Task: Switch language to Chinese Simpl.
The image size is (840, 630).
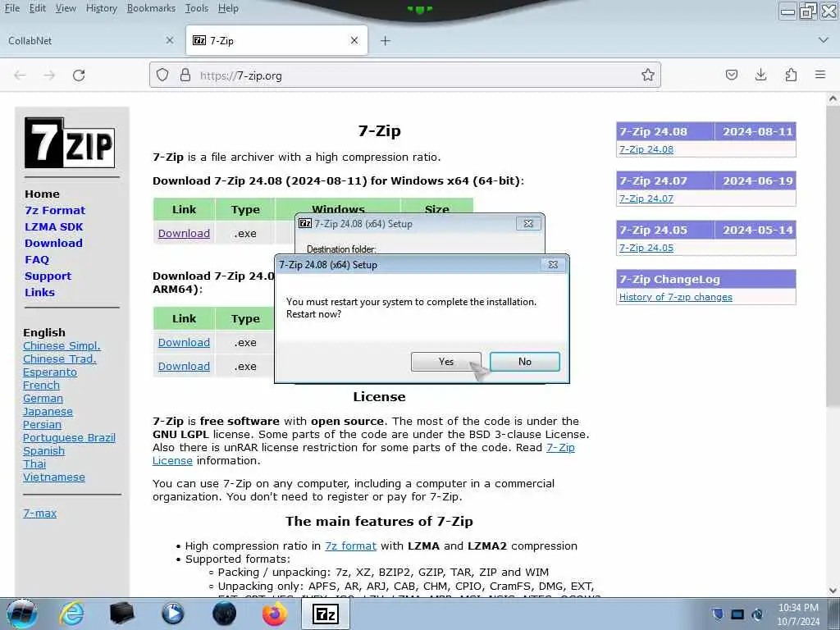Action: tap(62, 346)
